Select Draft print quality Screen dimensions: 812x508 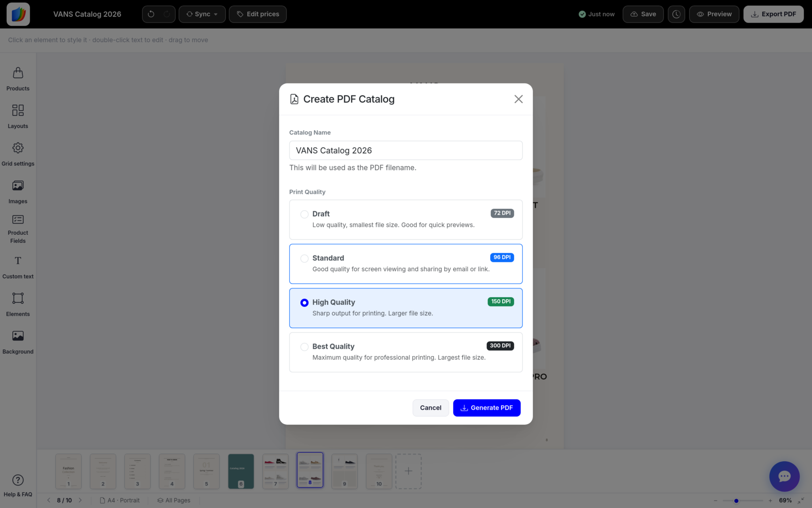406,219
